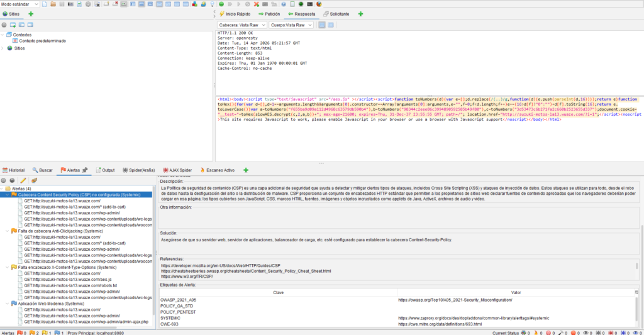Open the AJAX Spider tab

click(x=177, y=170)
